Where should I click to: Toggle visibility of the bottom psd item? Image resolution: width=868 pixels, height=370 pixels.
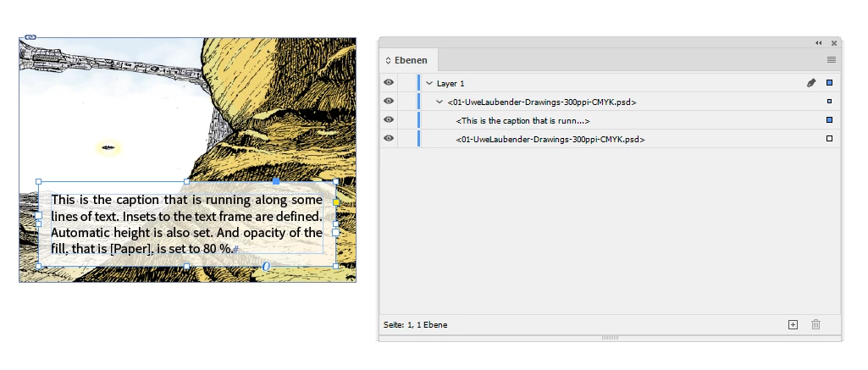coord(389,138)
